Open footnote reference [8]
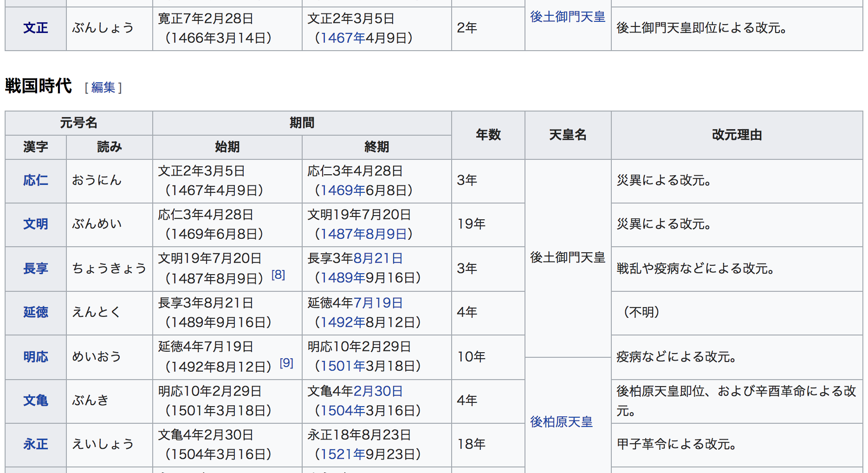This screenshot has width=868, height=473. [279, 275]
